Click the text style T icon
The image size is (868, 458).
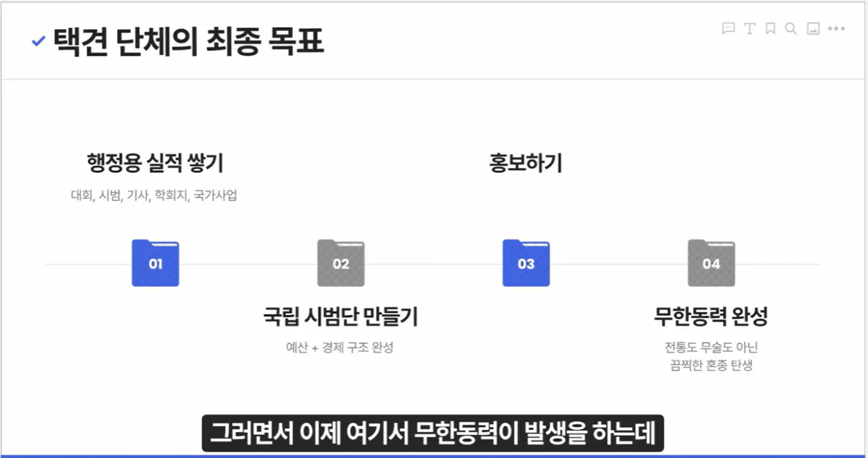pyautogui.click(x=750, y=28)
